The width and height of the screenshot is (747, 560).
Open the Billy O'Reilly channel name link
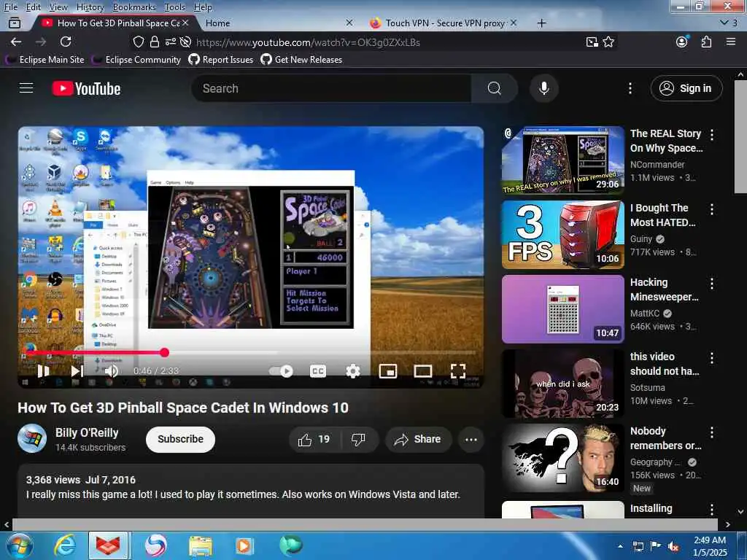tap(87, 432)
